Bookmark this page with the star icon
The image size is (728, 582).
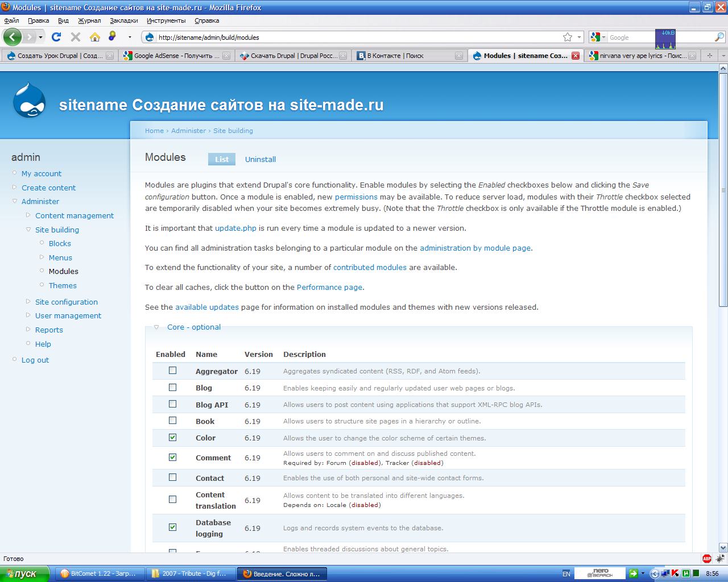pos(568,37)
